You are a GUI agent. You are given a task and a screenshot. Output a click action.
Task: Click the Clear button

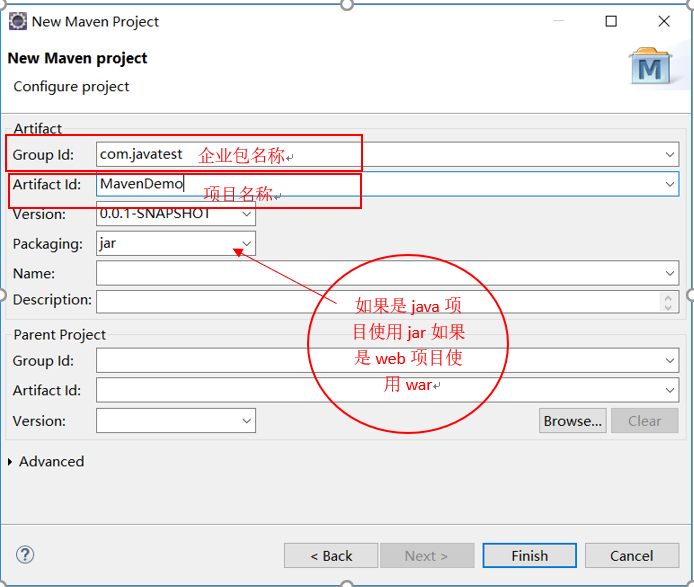click(x=644, y=421)
